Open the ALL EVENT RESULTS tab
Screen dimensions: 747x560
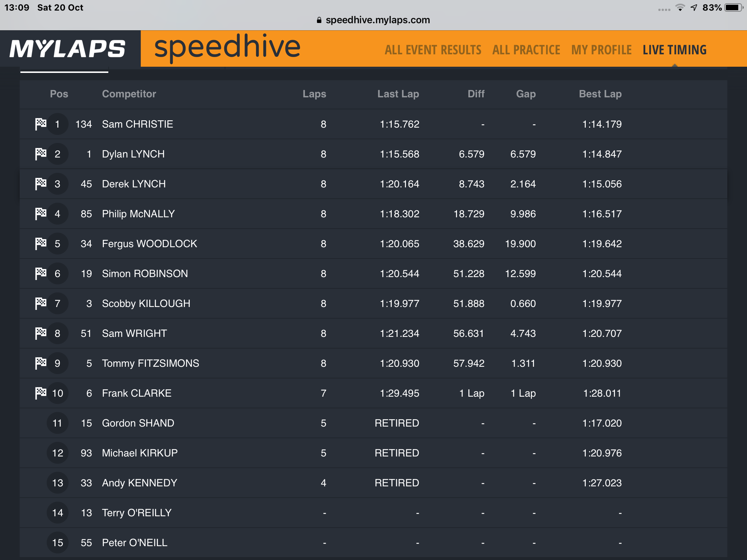433,50
